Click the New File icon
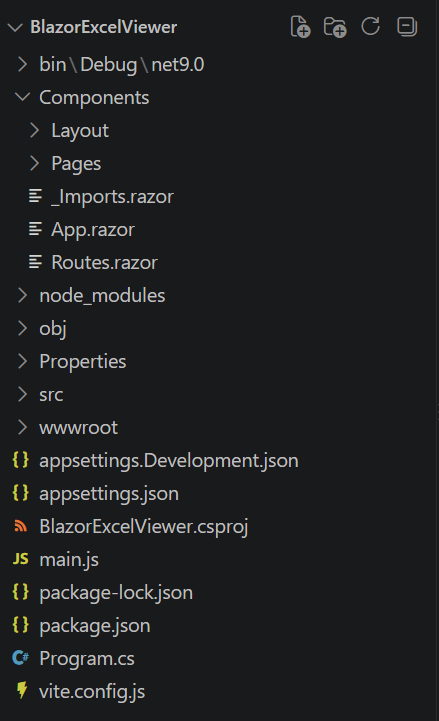Image resolution: width=439 pixels, height=721 pixels. 301,27
